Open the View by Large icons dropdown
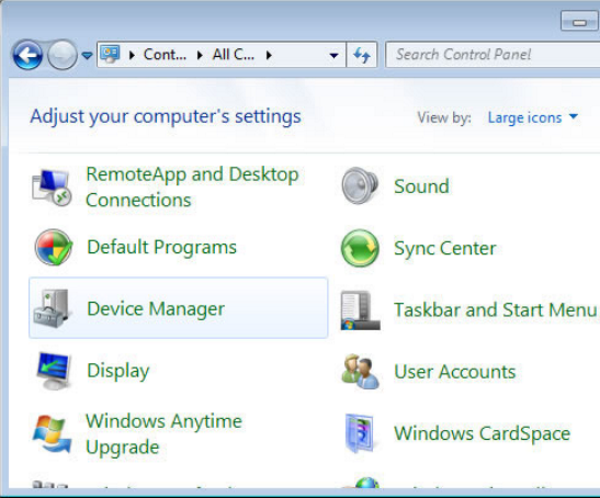The width and height of the screenshot is (600, 498). (533, 117)
